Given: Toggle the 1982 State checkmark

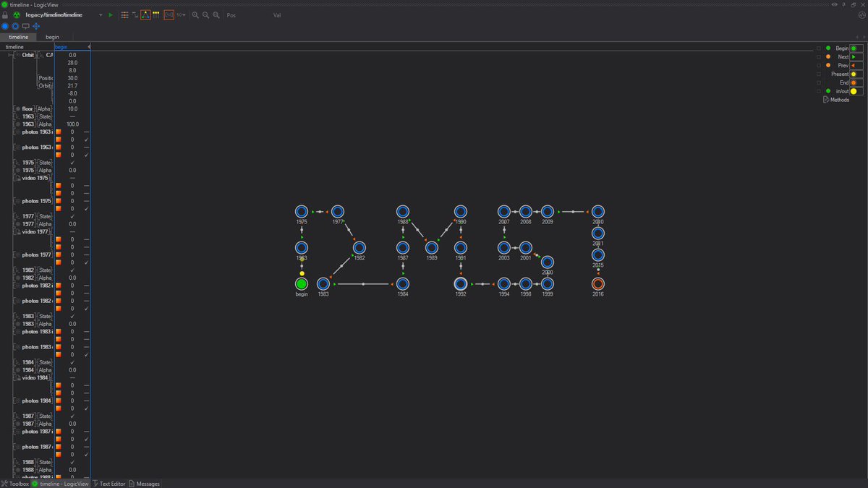Looking at the screenshot, I should coord(72,270).
